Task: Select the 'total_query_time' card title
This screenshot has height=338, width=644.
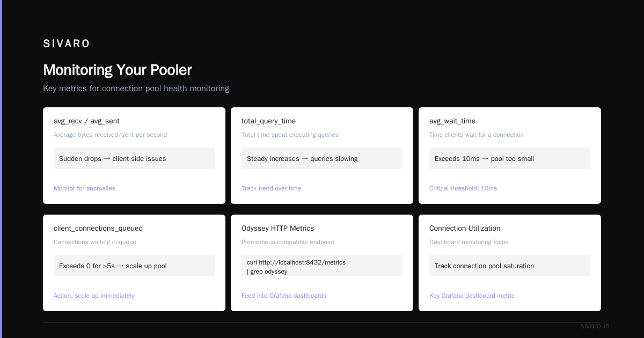Action: tap(268, 121)
